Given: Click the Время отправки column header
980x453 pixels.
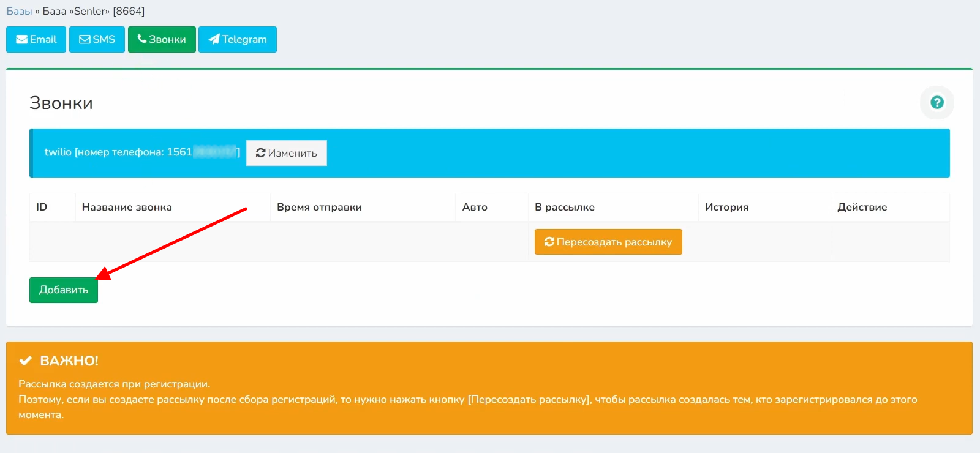Looking at the screenshot, I should point(319,207).
